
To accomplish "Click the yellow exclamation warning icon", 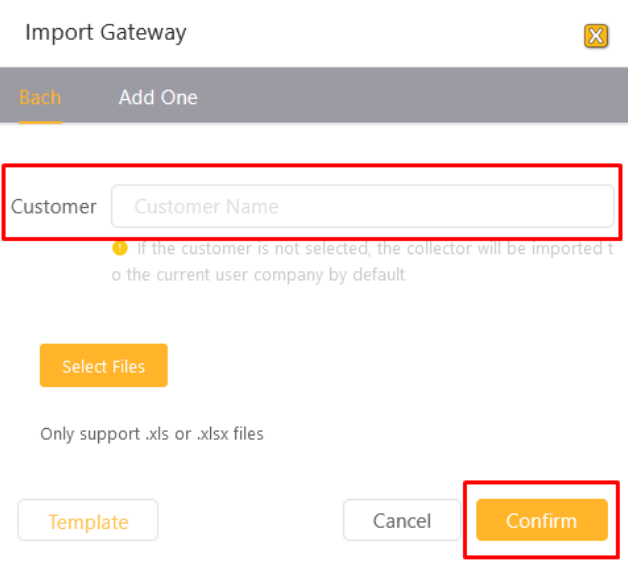I will (x=120, y=248).
